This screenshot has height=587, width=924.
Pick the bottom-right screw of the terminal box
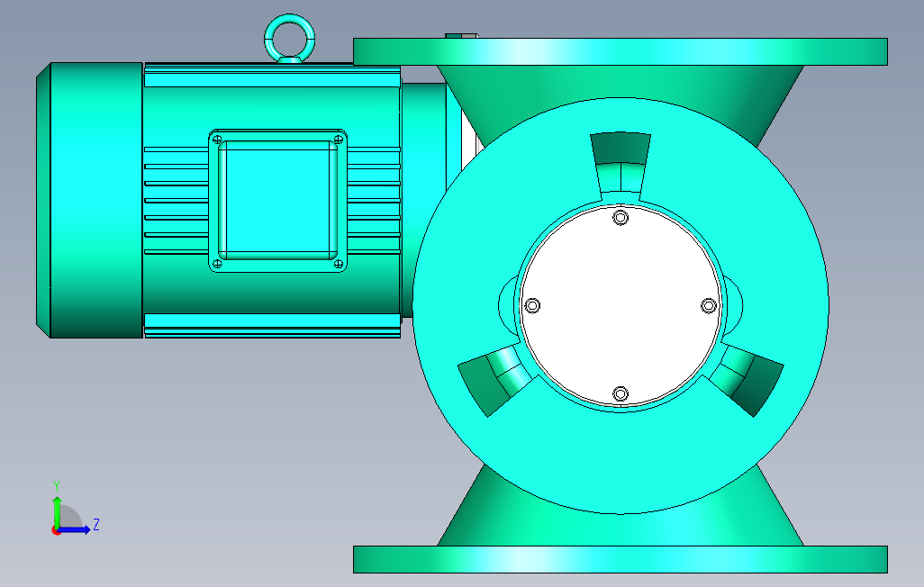(339, 264)
